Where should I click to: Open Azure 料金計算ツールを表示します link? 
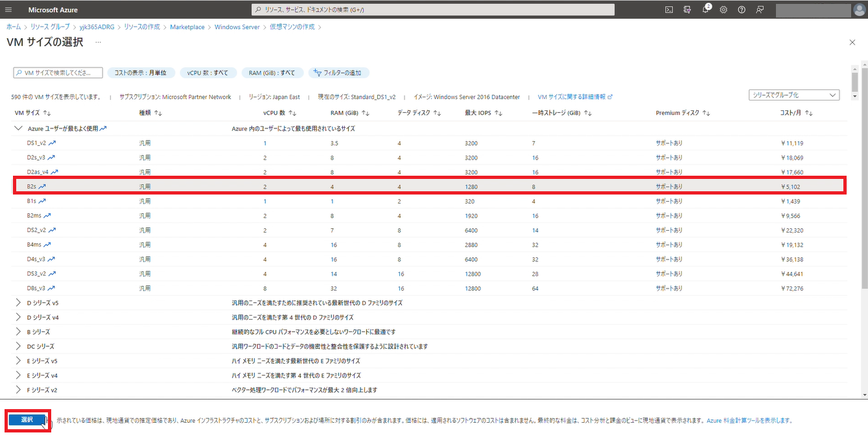pos(749,420)
